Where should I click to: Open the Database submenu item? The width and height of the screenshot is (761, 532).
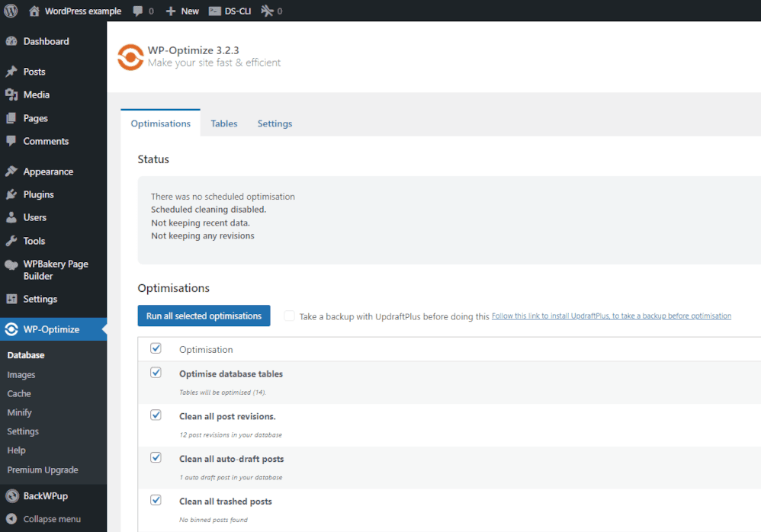coord(26,355)
